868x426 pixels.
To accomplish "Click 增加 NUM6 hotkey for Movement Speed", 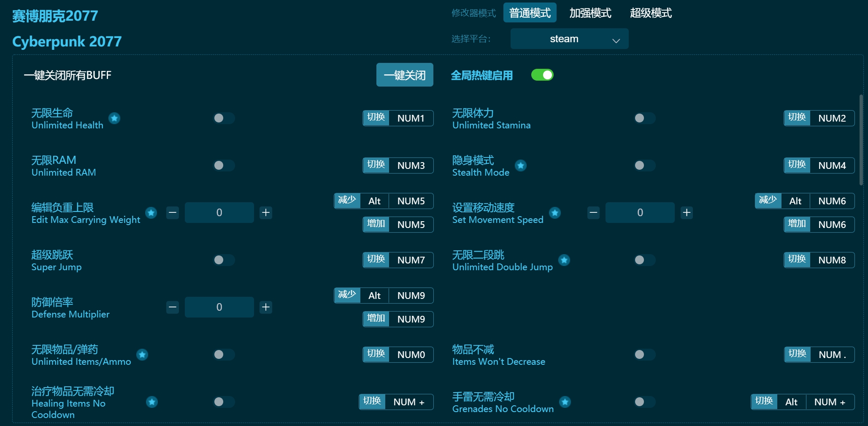I will click(819, 225).
